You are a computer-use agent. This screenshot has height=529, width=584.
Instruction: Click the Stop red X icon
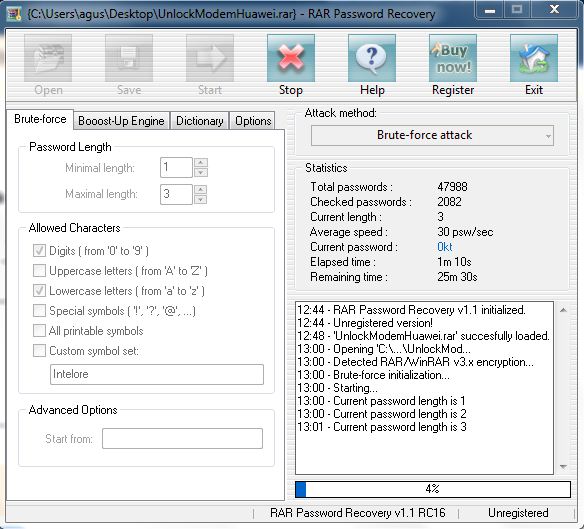point(291,58)
